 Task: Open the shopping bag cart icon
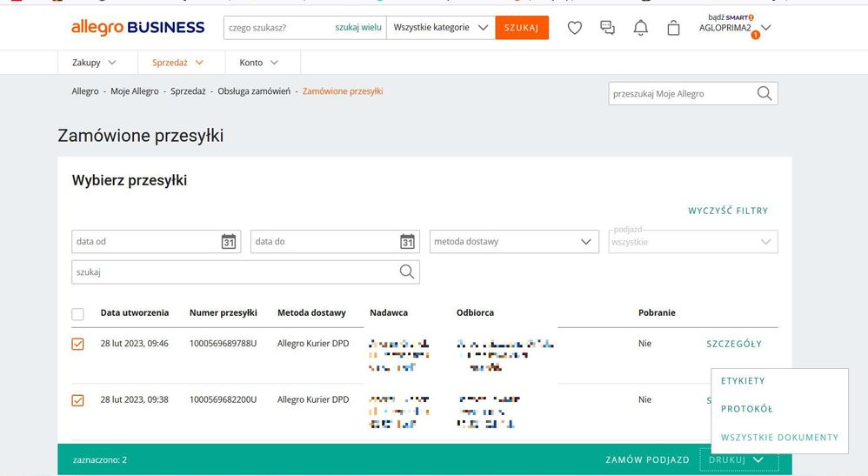coord(673,28)
